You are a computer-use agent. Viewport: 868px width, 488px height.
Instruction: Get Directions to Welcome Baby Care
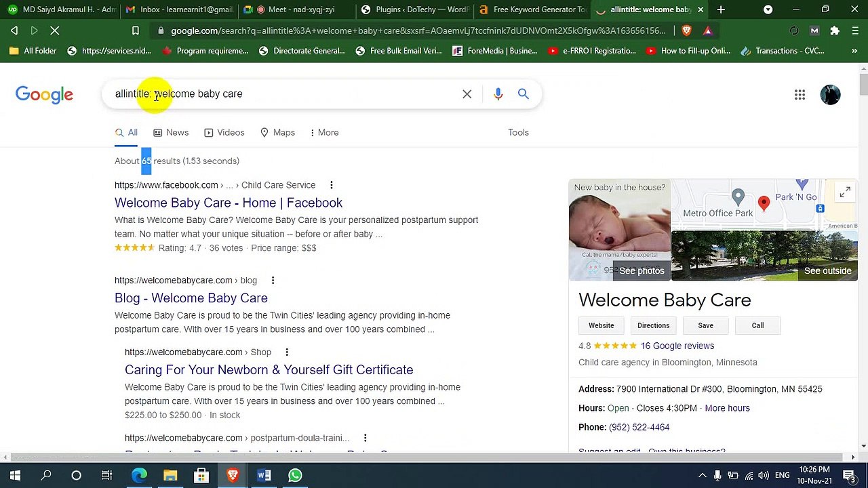point(654,325)
